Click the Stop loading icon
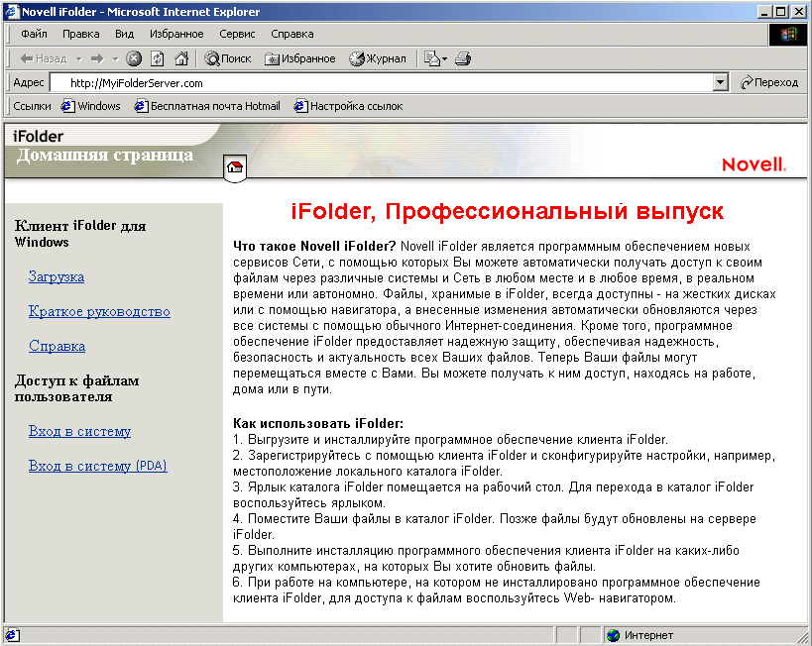 click(134, 59)
